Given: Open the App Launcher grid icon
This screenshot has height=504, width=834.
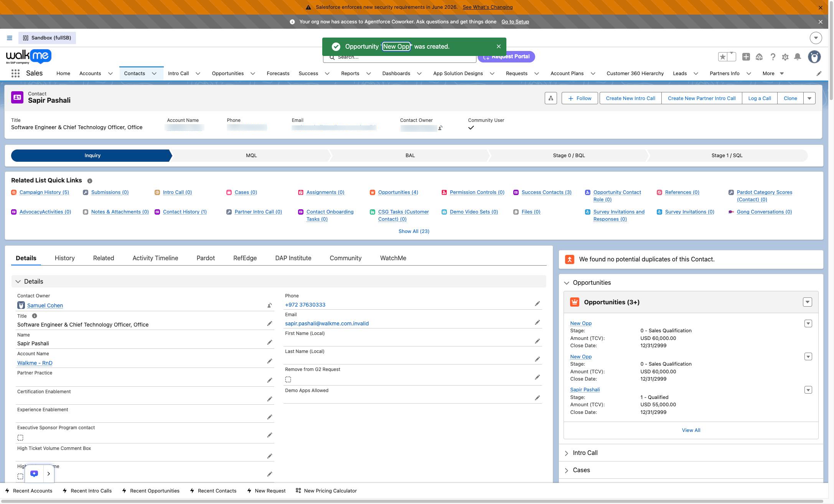Looking at the screenshot, I should pos(15,74).
